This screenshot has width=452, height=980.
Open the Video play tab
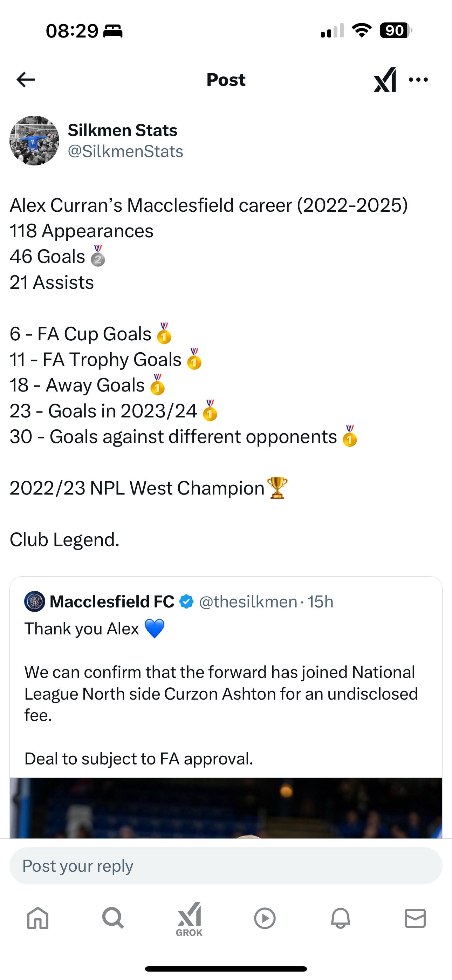point(265,918)
